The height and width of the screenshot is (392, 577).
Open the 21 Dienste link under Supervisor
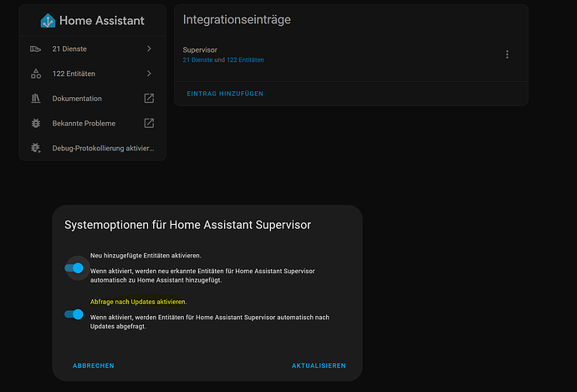197,60
